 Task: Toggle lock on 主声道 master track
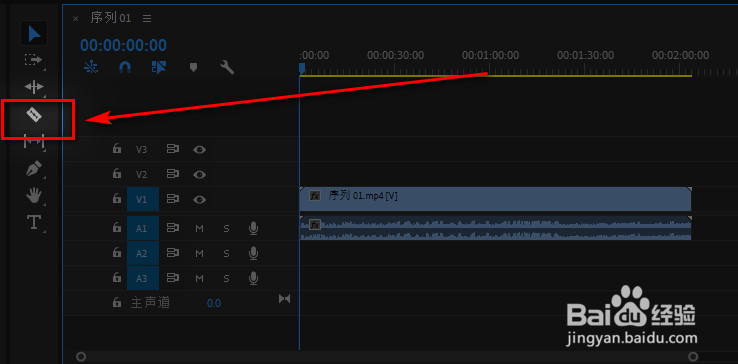pyautogui.click(x=117, y=303)
